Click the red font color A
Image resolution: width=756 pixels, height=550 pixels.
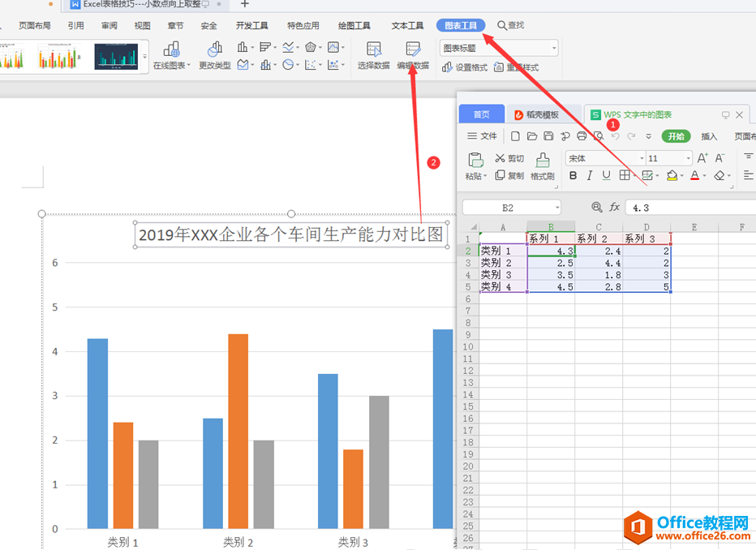click(695, 175)
